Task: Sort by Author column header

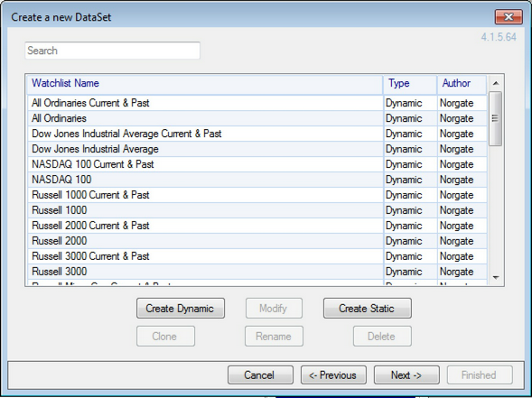Action: click(462, 85)
